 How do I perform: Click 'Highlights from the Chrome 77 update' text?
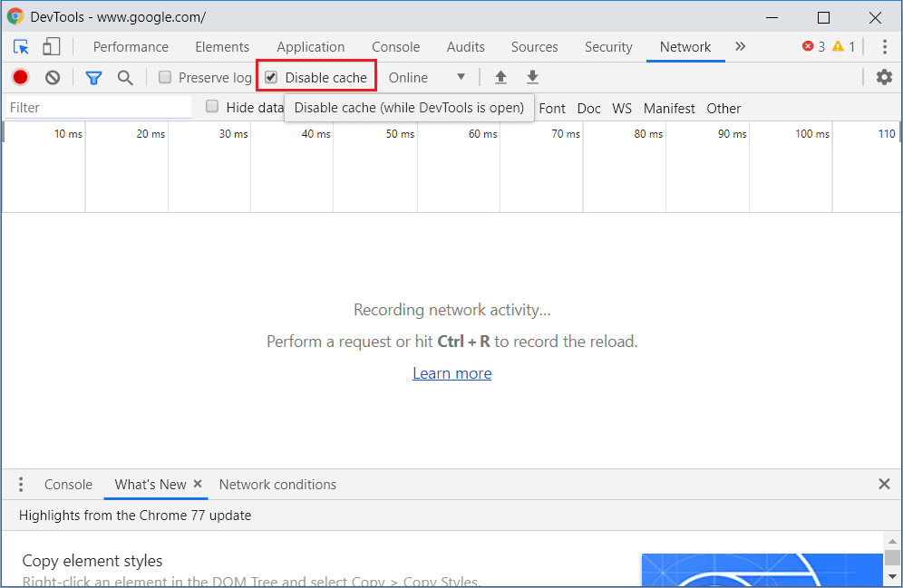135,515
